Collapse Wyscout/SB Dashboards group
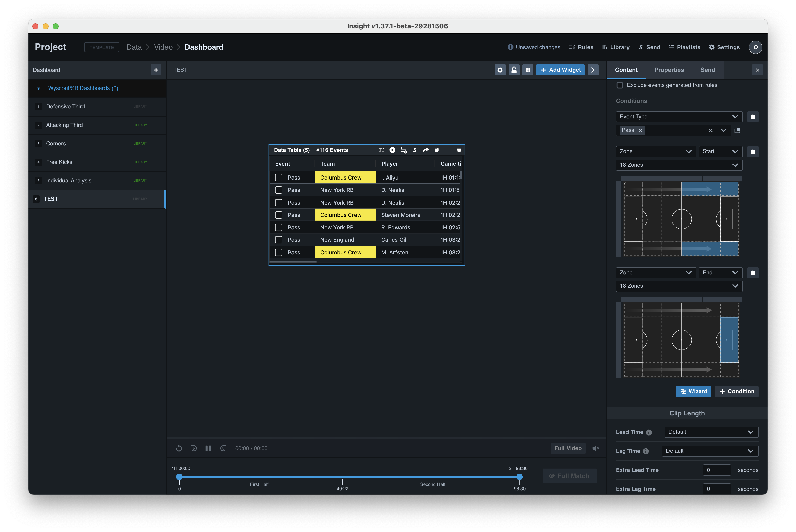The image size is (796, 532). point(39,88)
